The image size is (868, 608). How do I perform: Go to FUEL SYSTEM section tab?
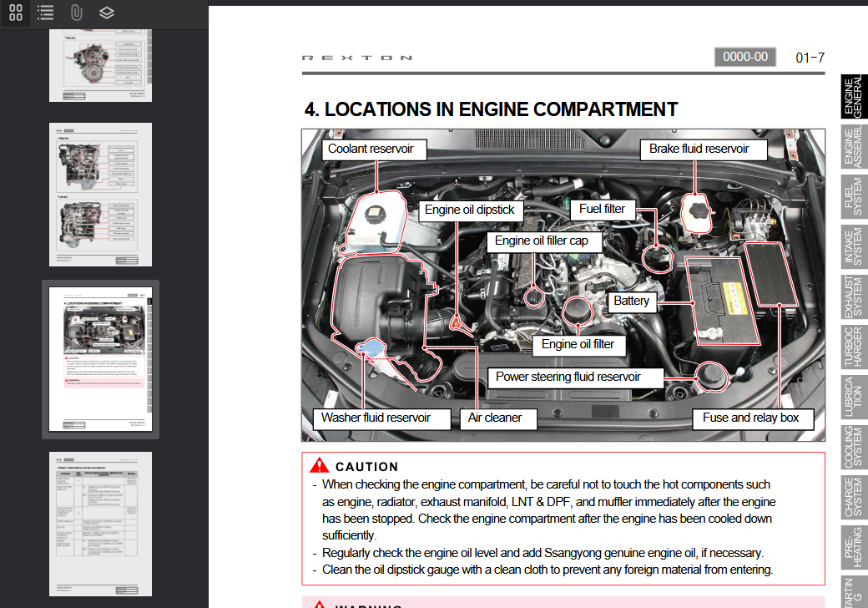point(854,196)
